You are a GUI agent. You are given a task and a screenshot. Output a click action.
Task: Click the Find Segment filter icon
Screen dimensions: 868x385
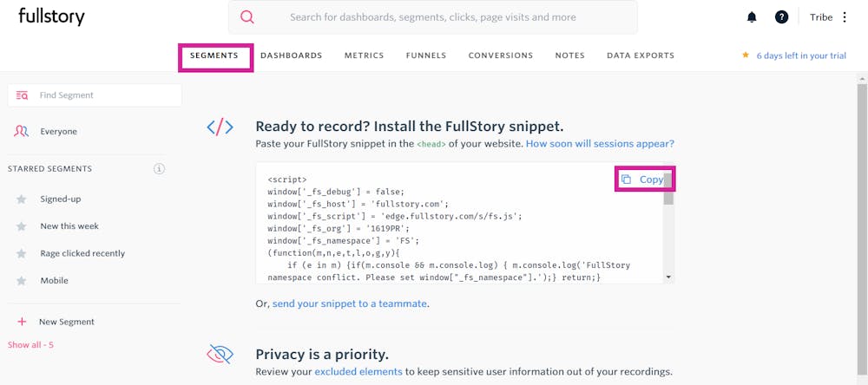point(23,95)
